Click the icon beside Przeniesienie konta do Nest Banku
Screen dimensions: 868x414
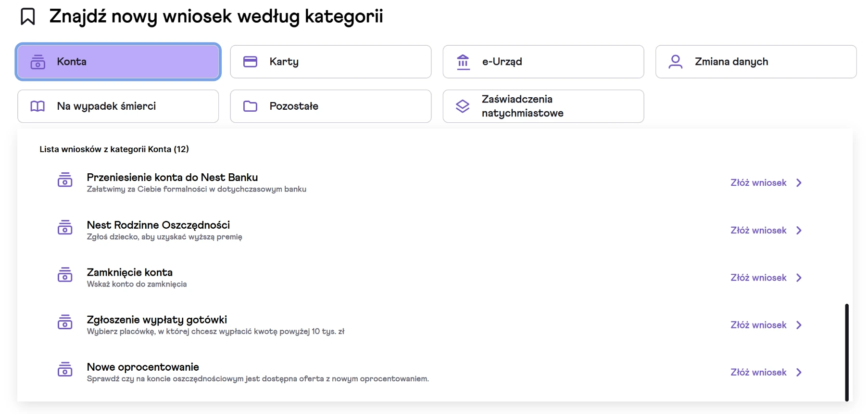65,180
